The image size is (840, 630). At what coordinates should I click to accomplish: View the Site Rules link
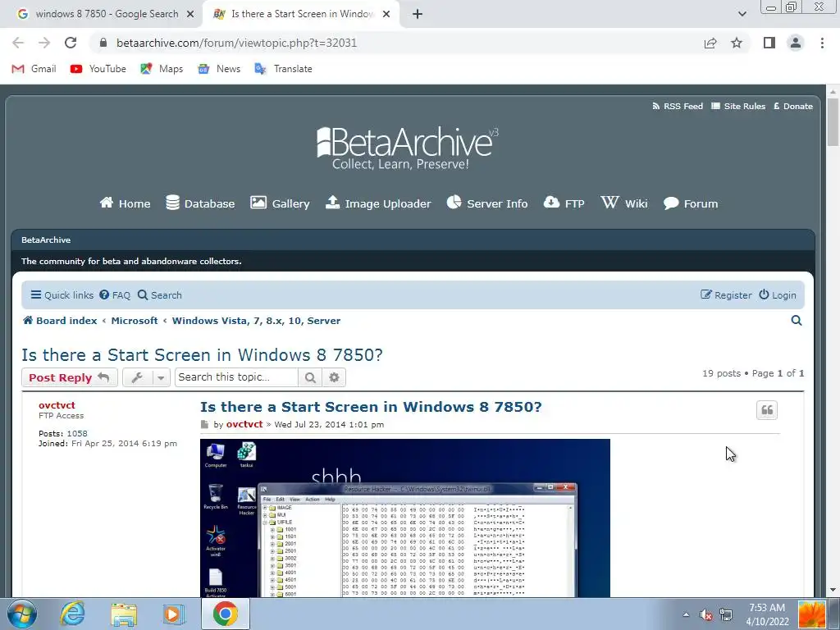738,106
